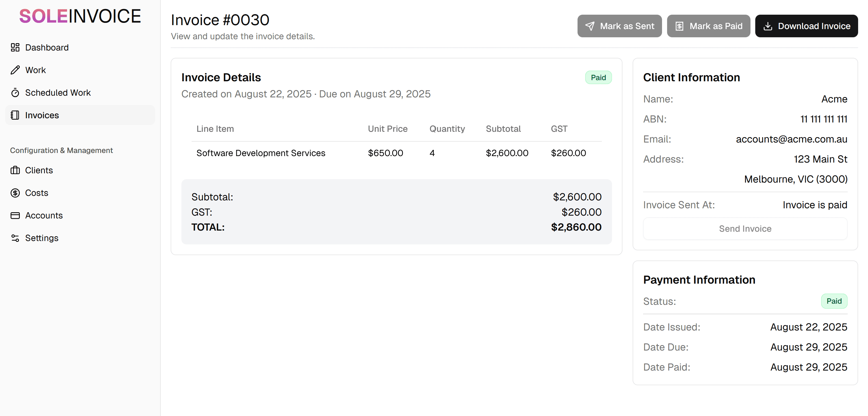Click the Costs dollar icon

tap(15, 193)
